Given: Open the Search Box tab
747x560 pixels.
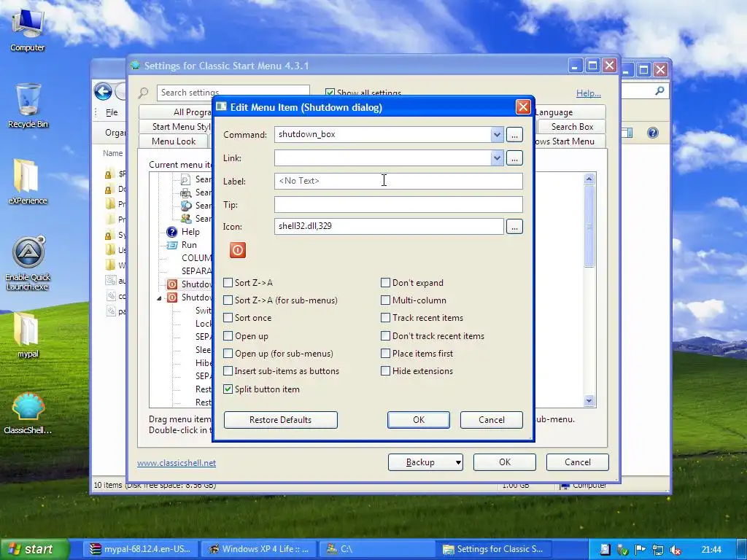Looking at the screenshot, I should click(572, 127).
